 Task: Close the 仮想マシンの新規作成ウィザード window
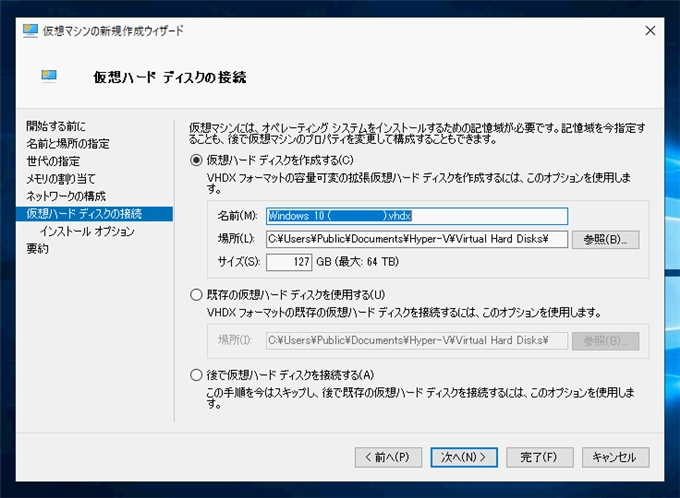coord(650,30)
